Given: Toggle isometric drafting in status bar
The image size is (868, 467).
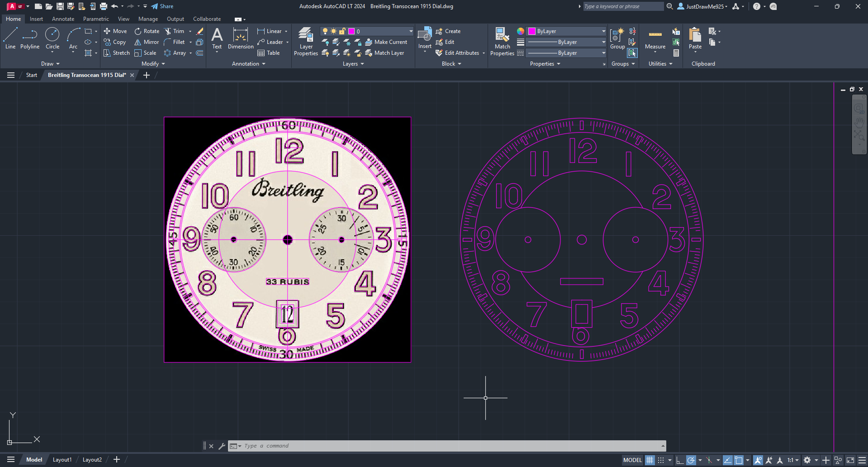Looking at the screenshot, I should point(709,460).
